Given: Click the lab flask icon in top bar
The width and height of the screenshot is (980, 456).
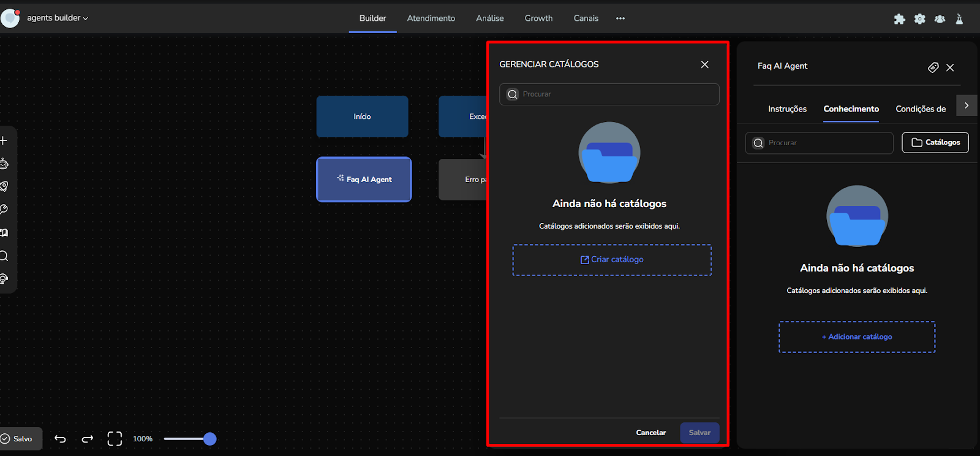Looking at the screenshot, I should (x=959, y=19).
